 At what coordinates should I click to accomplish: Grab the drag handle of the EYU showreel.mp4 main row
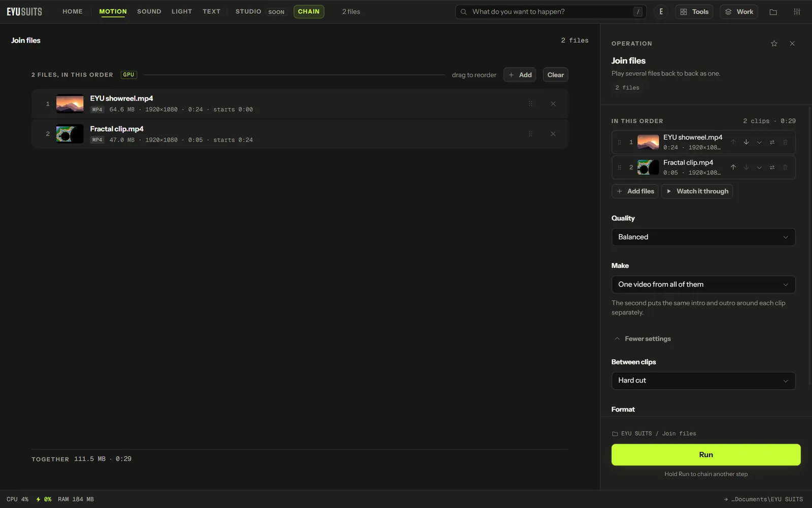point(530,104)
